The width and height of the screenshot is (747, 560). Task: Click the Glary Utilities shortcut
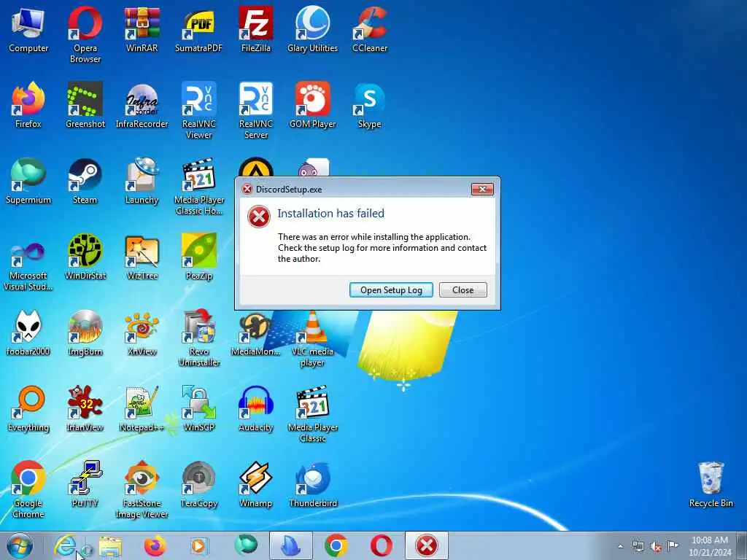pos(312,29)
